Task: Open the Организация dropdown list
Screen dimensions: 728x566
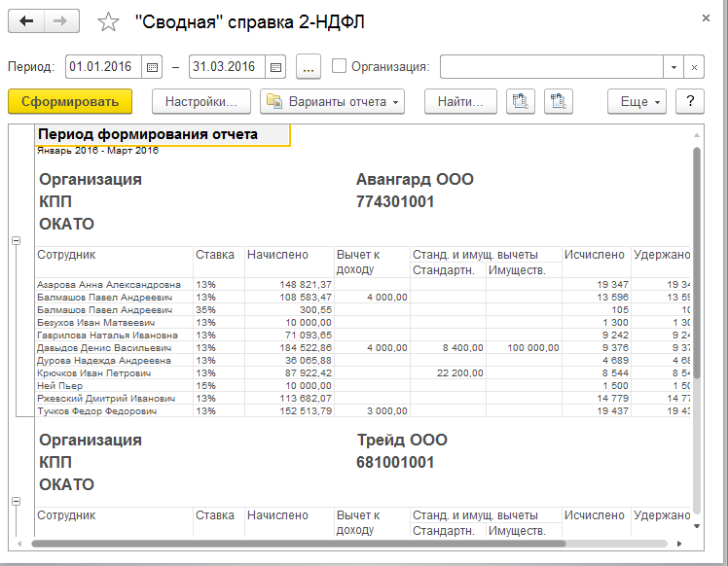Action: click(673, 67)
